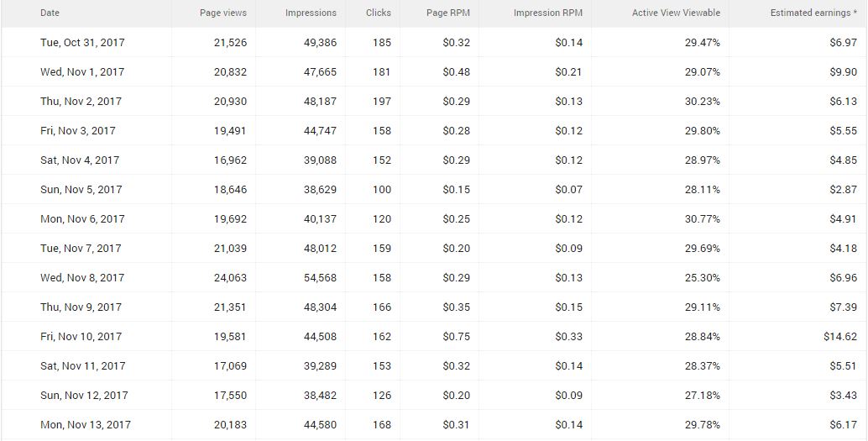The height and width of the screenshot is (441, 868).
Task: Click impressions value 49,386
Action: 320,43
